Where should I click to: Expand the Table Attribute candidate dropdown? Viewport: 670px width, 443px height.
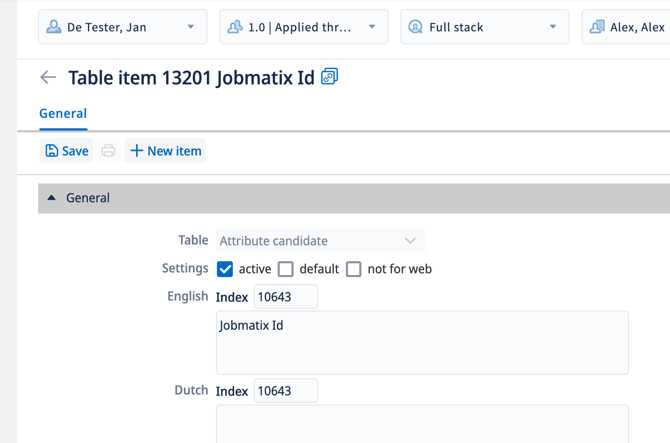click(409, 240)
